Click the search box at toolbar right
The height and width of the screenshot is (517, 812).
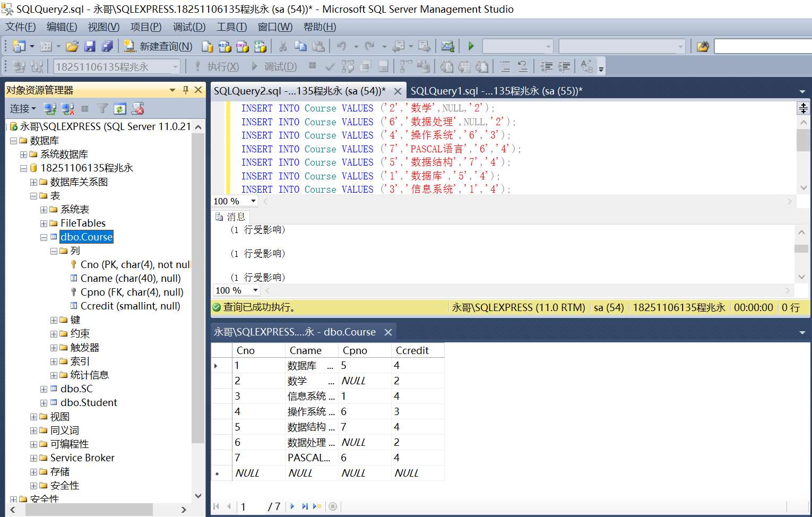click(763, 47)
